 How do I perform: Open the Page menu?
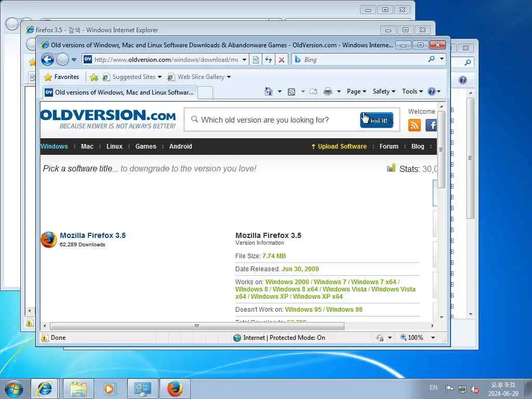click(356, 91)
